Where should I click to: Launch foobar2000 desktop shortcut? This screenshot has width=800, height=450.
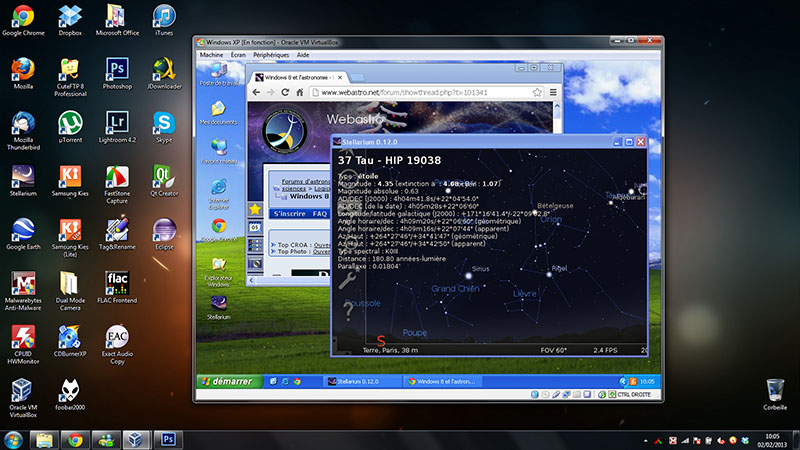coord(70,395)
